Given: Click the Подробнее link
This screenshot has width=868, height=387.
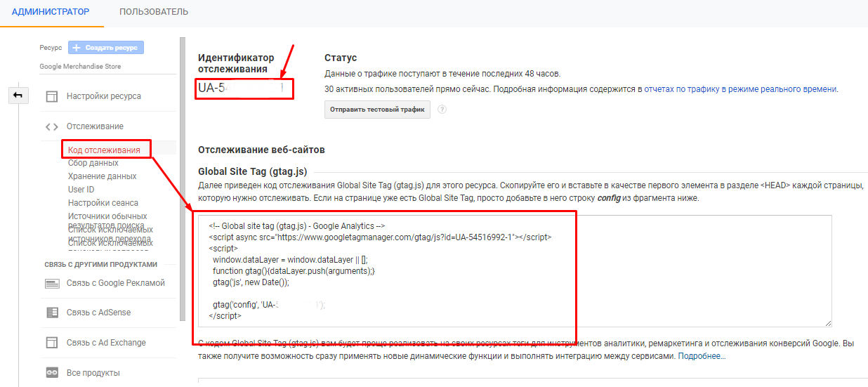Looking at the screenshot, I should point(702,357).
